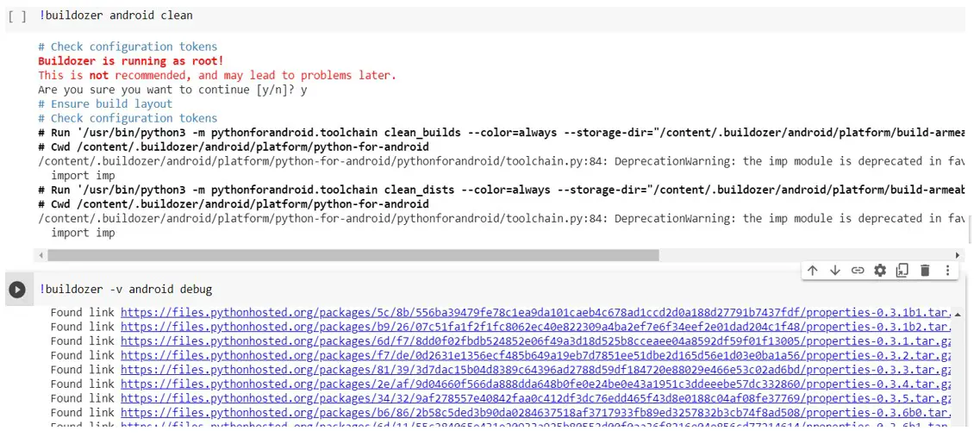Move cell up with the up arrow

click(x=812, y=271)
